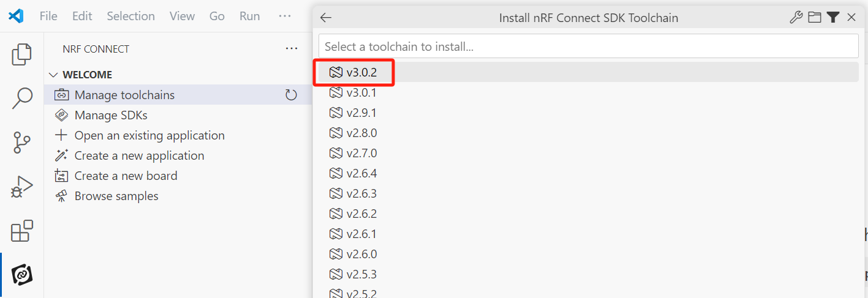Open the Extensions view icon
The height and width of the screenshot is (298, 868).
pos(22,231)
